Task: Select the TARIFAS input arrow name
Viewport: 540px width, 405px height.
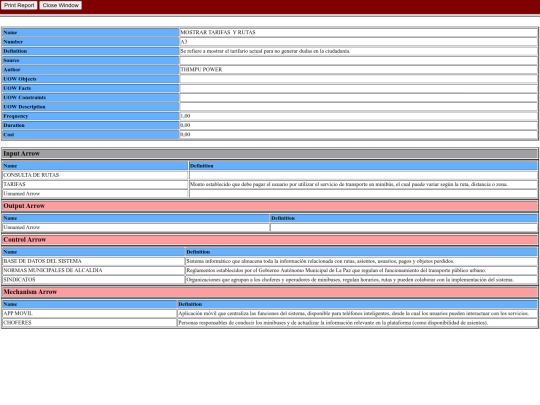Action: (x=14, y=184)
